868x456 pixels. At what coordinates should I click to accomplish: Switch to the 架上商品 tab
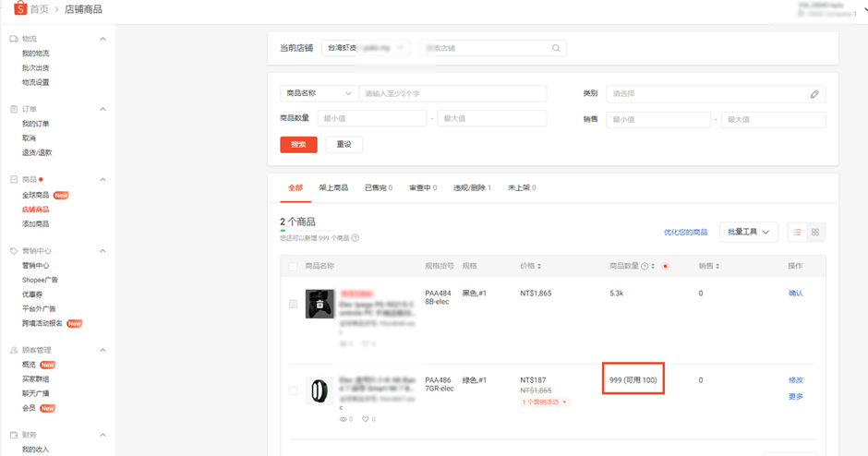pos(333,187)
